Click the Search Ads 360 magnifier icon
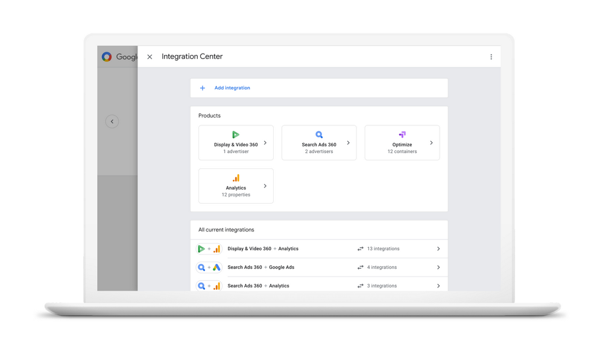 319,135
